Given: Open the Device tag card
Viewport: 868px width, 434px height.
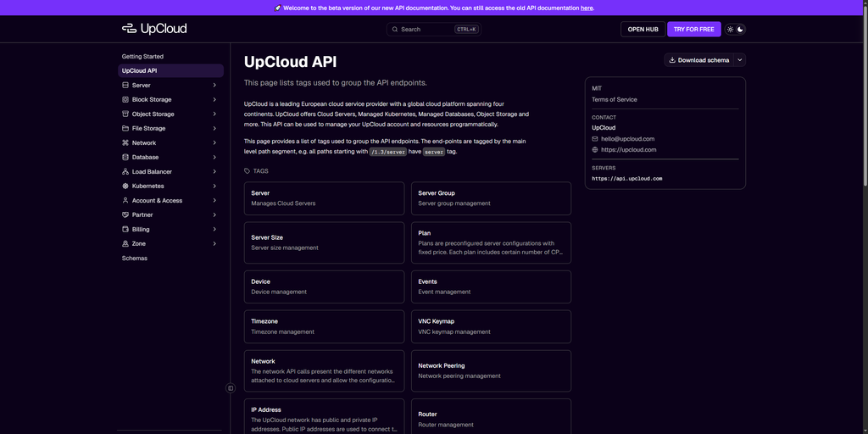Looking at the screenshot, I should [x=325, y=287].
